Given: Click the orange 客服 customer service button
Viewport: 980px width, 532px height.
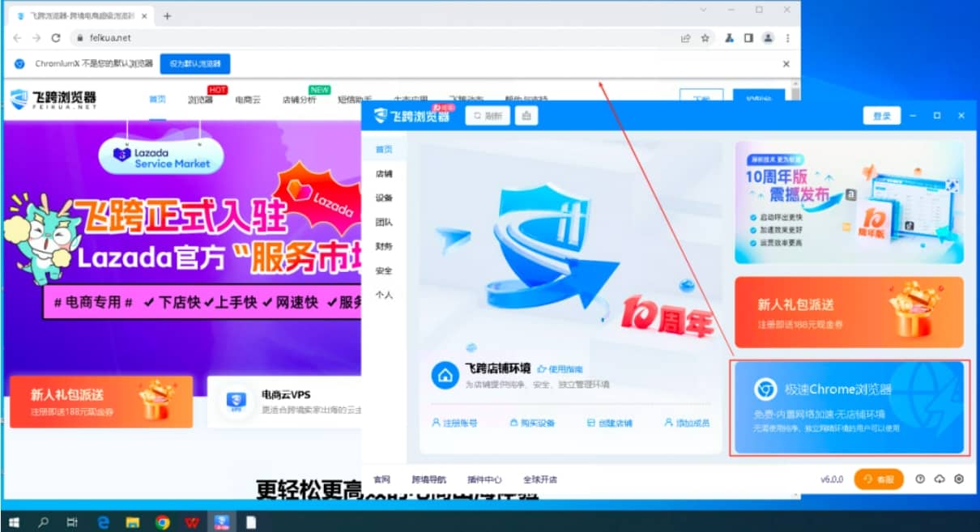Looking at the screenshot, I should click(x=878, y=479).
